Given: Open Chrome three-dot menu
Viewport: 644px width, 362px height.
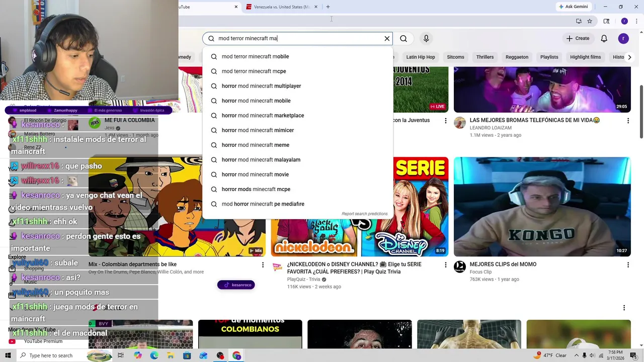Looking at the screenshot, I should click(635, 21).
